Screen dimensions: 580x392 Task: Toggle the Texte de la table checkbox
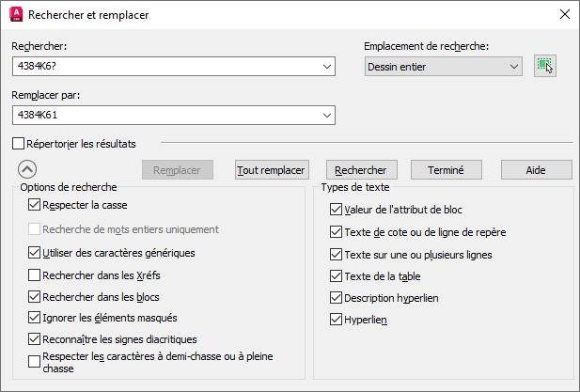337,276
